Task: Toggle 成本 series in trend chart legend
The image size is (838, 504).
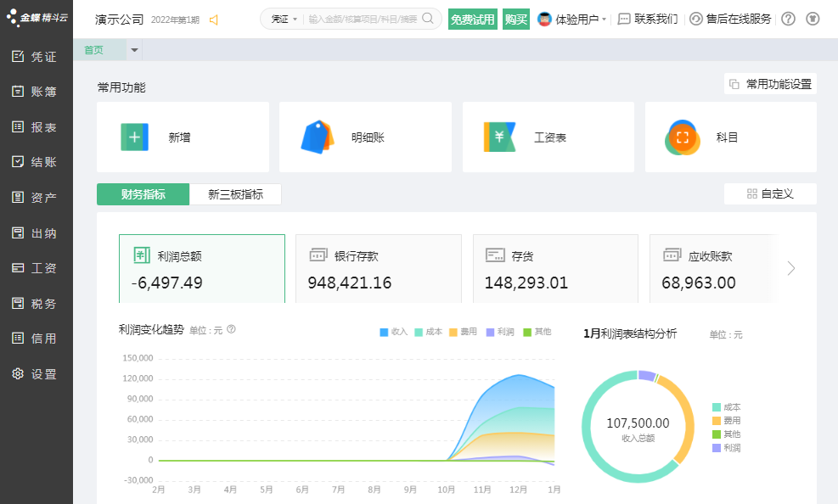Action: pyautogui.click(x=429, y=332)
